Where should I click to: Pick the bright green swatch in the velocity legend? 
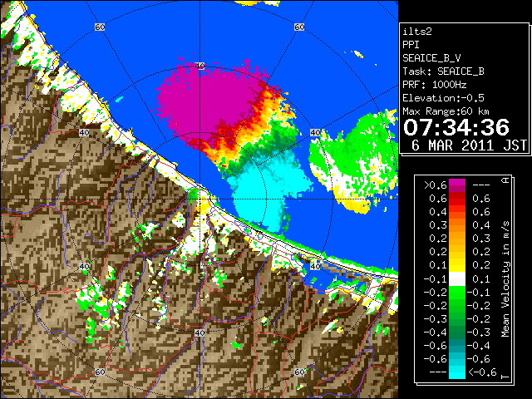[457, 293]
